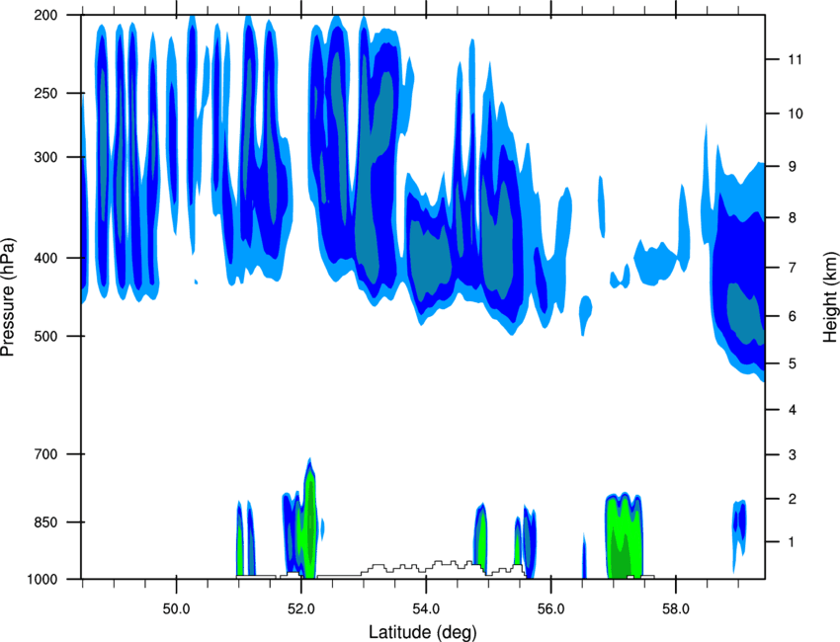Click the 300 pressure tick label
The height and width of the screenshot is (642, 840).
(x=45, y=157)
